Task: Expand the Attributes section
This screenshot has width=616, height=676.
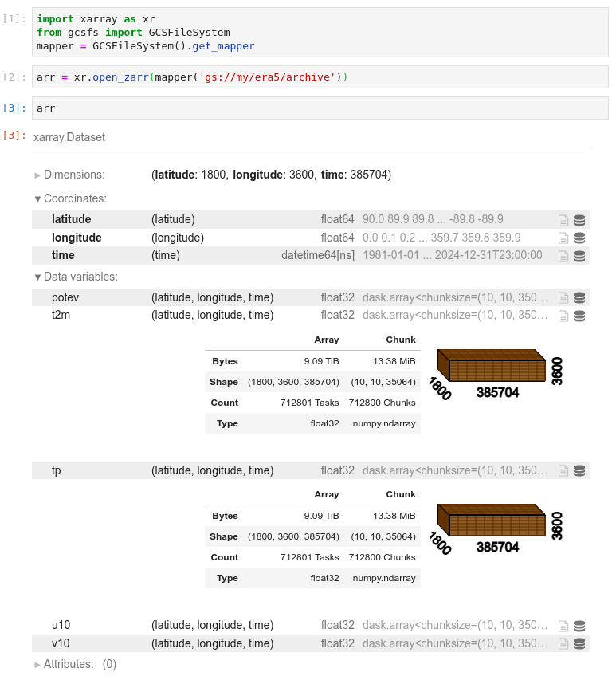Action: click(65, 664)
